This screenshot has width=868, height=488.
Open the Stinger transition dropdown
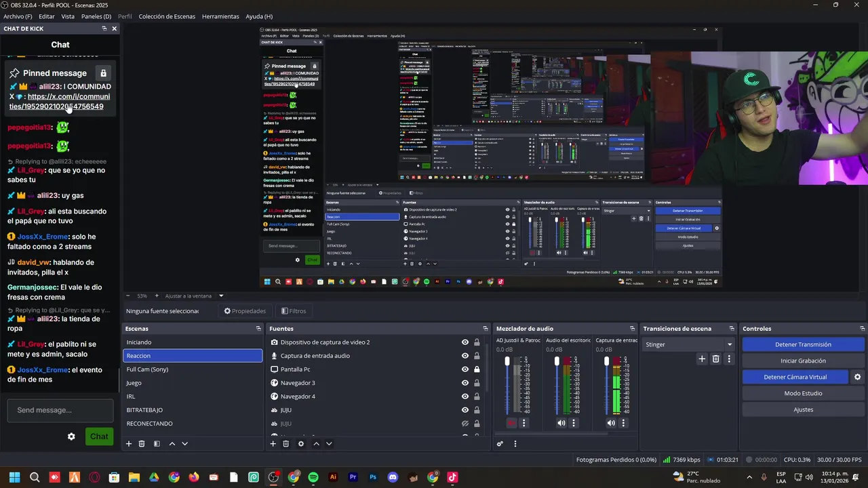tap(688, 344)
